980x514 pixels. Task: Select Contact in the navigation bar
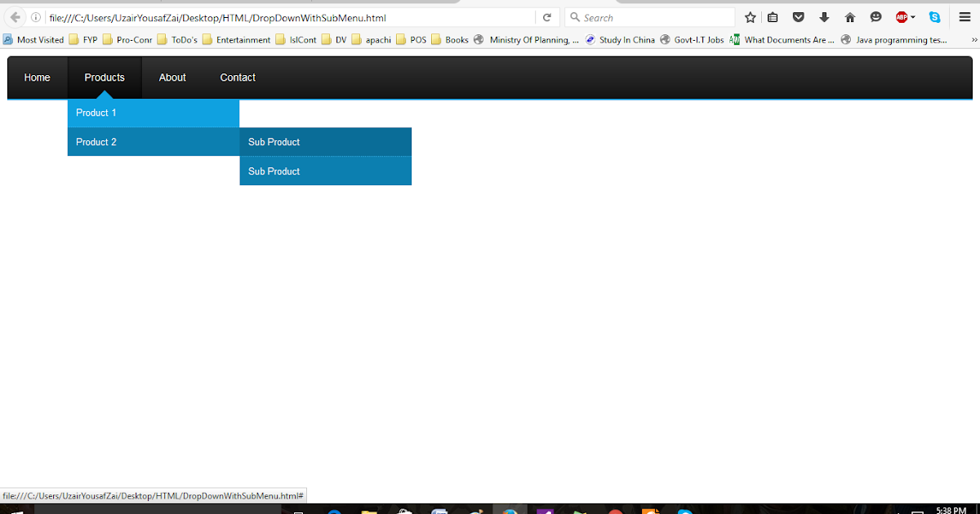(x=237, y=78)
